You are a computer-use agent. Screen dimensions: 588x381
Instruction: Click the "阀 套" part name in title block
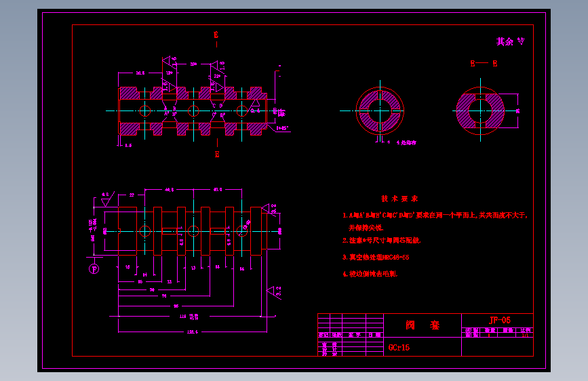[423, 325]
